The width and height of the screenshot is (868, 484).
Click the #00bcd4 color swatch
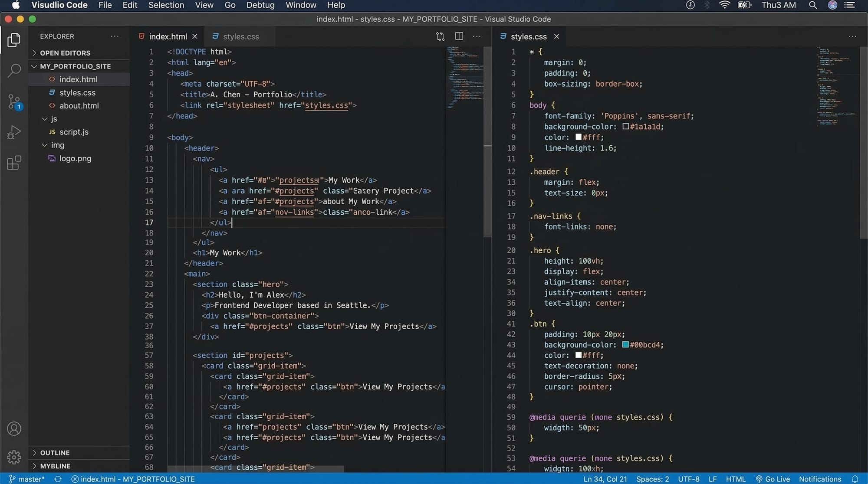[x=625, y=345]
